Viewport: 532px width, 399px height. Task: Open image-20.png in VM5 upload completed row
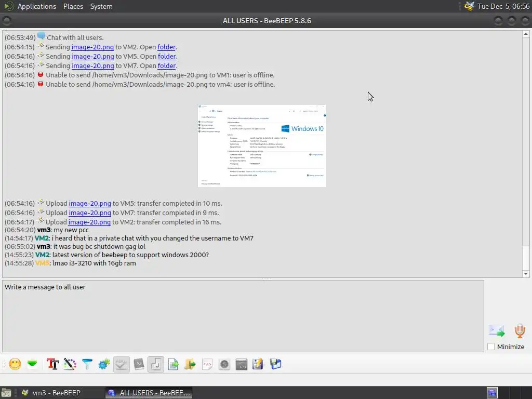click(x=89, y=204)
